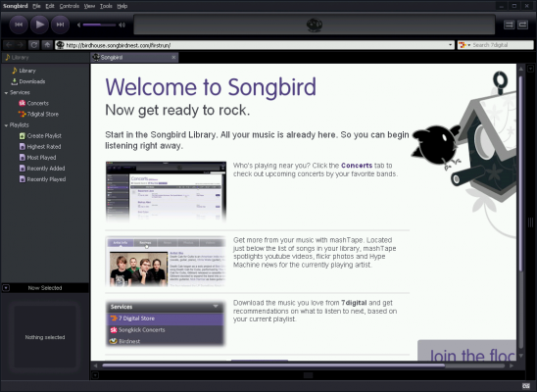Click the Search 7digital field
The width and height of the screenshot is (537, 392).
(x=502, y=45)
